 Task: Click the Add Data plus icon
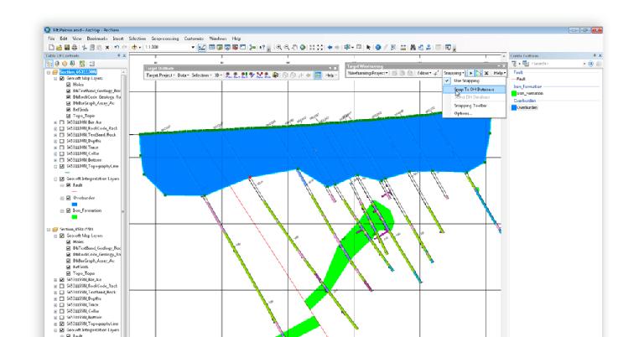click(x=134, y=48)
